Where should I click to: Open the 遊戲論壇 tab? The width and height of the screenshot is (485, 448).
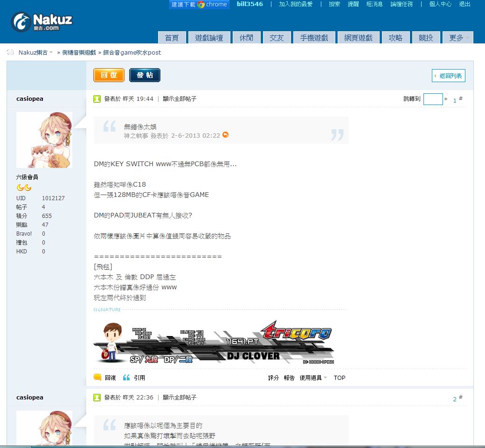[x=209, y=38]
